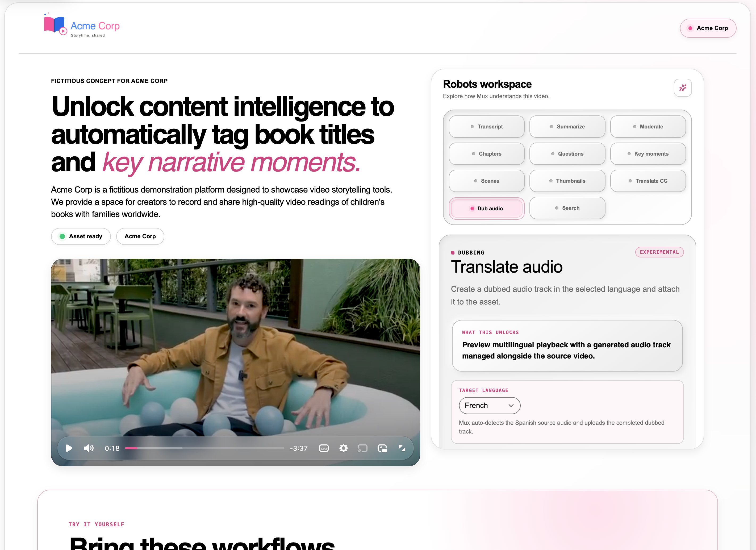Click the Acme Corp tag below description
Image resolution: width=756 pixels, height=550 pixels.
coord(140,236)
